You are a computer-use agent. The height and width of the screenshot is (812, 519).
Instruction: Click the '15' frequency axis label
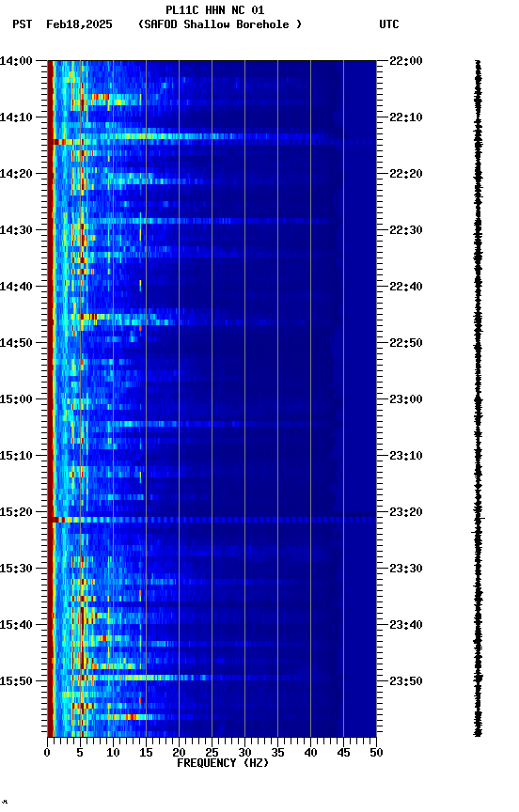click(146, 753)
